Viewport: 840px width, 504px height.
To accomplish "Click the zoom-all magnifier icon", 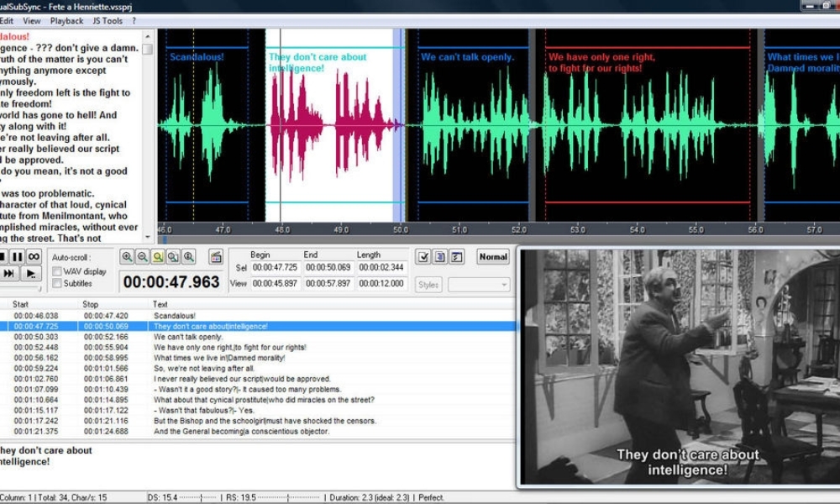I will (174, 256).
